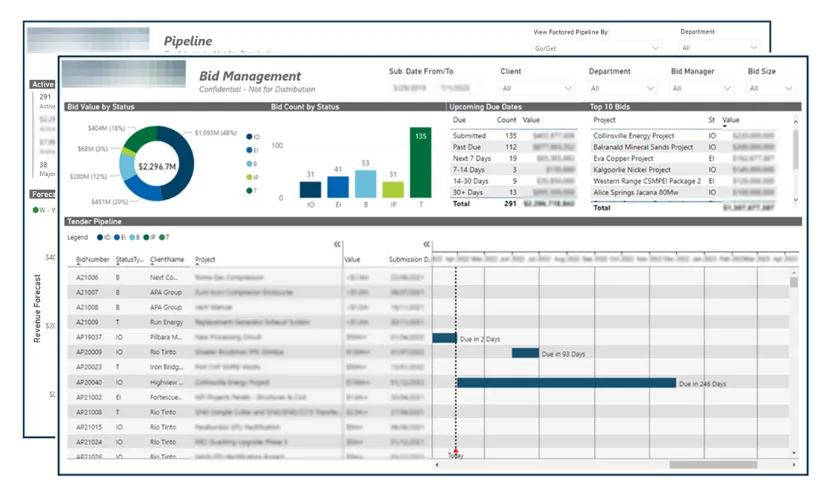
Task: Open the Department filter dropdown in Bid Management
Action: pyautogui.click(x=622, y=88)
